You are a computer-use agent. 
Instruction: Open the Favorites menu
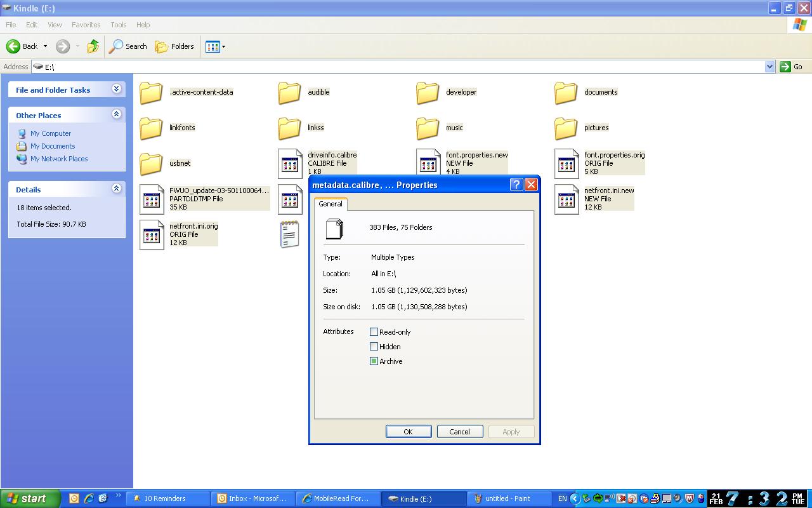[x=86, y=25]
